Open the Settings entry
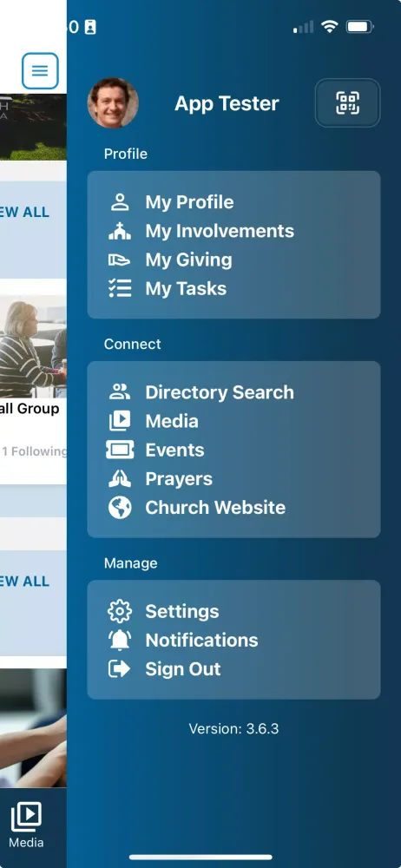 tap(181, 611)
